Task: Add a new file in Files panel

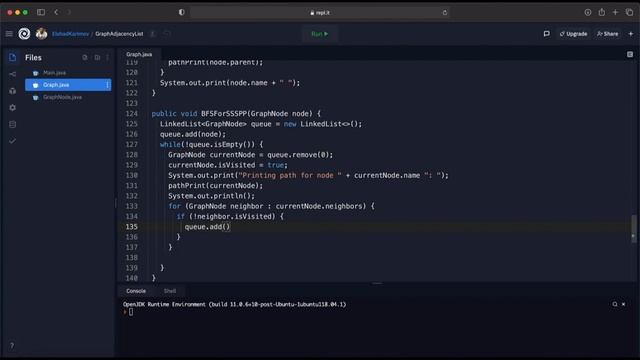Action: pyautogui.click(x=85, y=58)
